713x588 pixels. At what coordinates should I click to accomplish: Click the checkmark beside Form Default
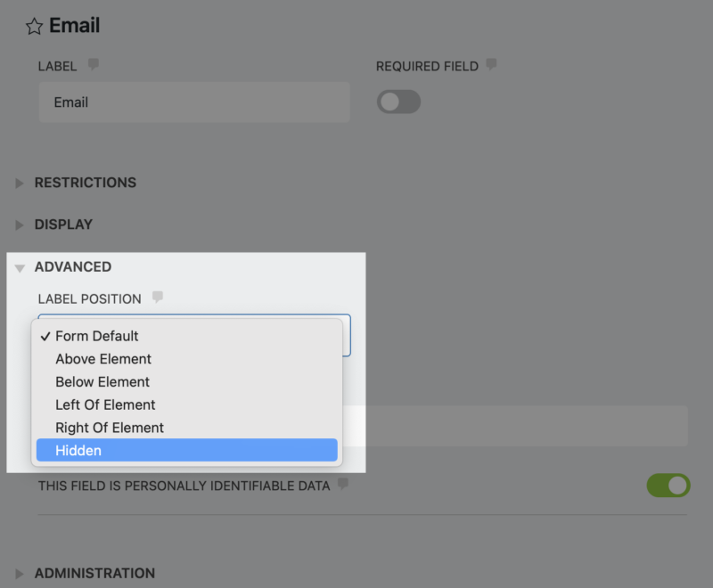[43, 336]
